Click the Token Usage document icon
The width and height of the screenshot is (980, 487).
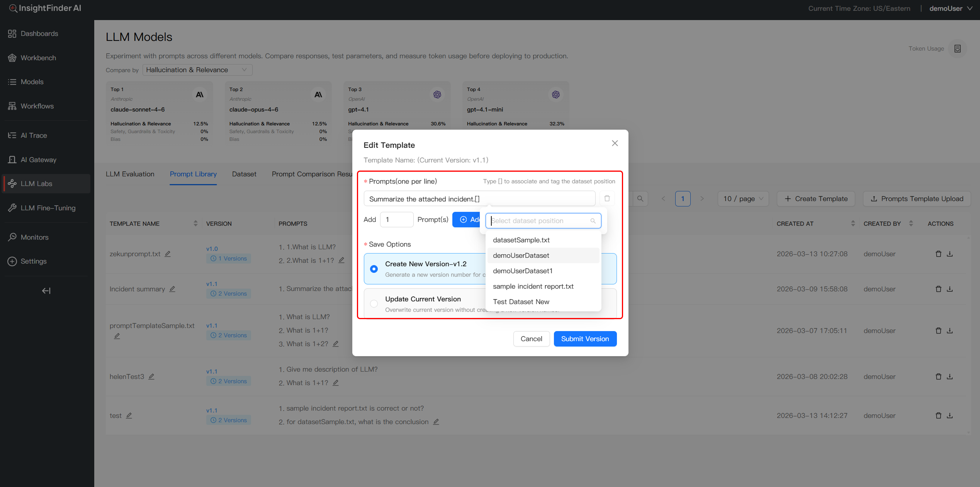[957, 49]
